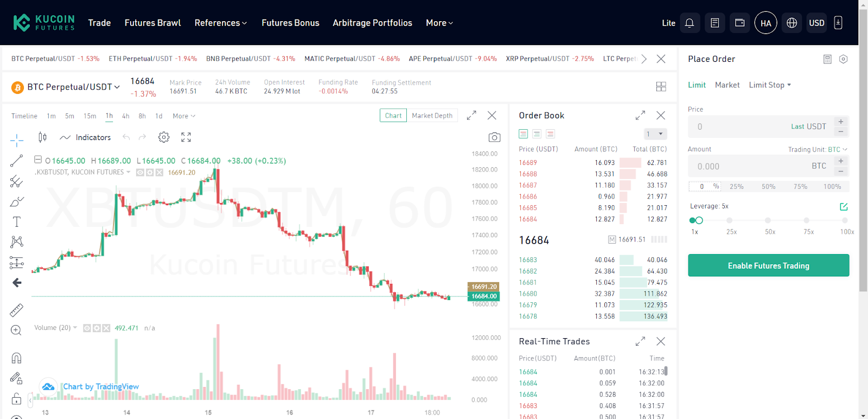Show more tickers with the right chevron
The height and width of the screenshot is (419, 868).
pyautogui.click(x=644, y=59)
